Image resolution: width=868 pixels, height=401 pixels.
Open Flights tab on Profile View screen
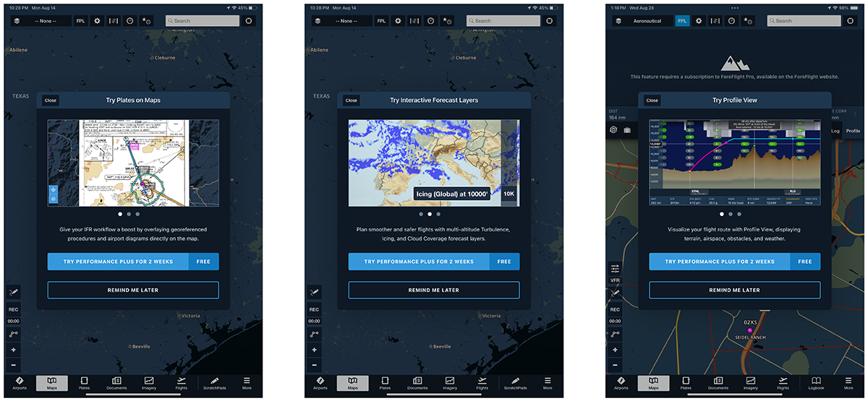[783, 383]
